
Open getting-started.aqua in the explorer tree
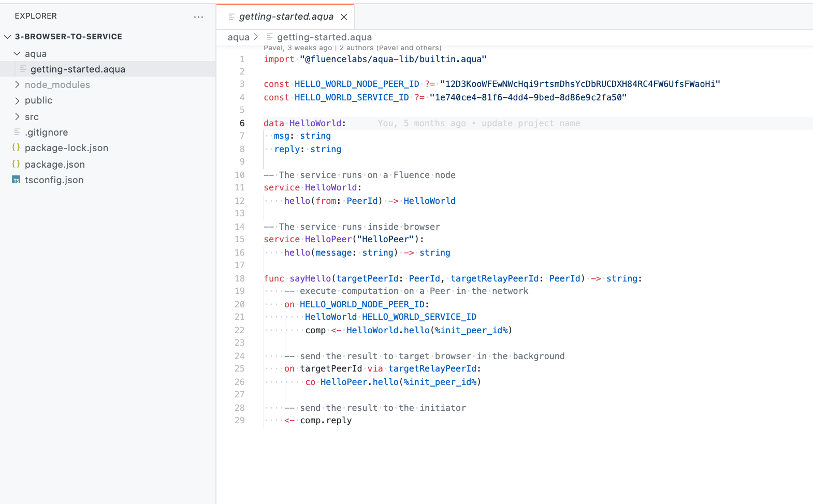click(108, 69)
